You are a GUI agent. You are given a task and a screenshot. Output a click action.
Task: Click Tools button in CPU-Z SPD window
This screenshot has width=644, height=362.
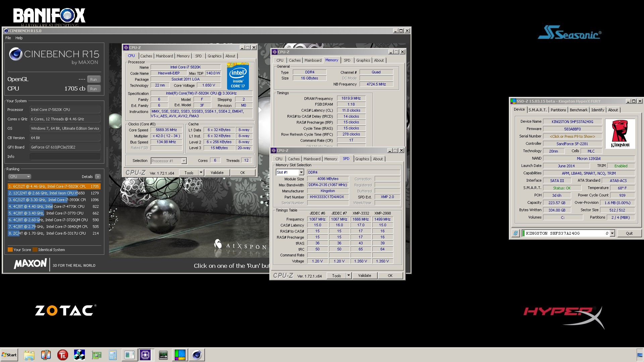tap(336, 276)
